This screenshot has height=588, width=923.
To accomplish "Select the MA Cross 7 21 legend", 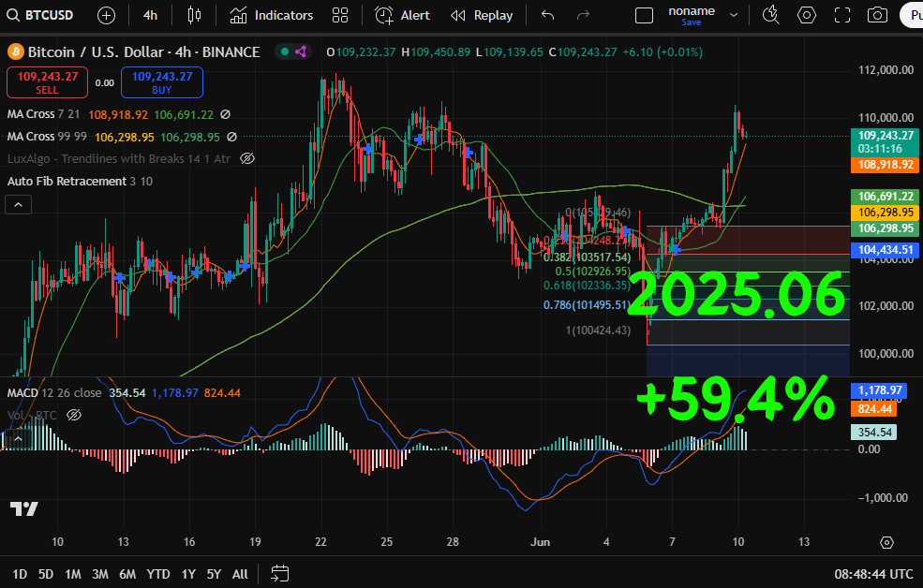I will [43, 114].
